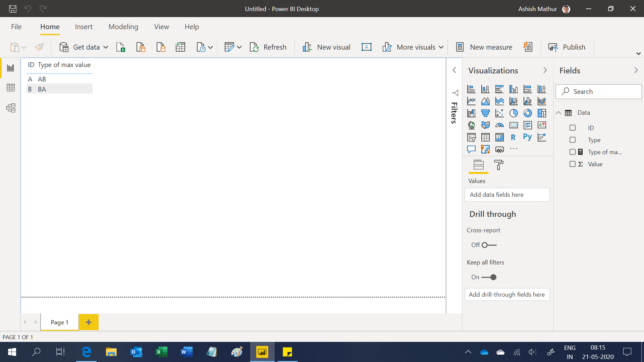The width and height of the screenshot is (644, 362).
Task: Toggle Keep all filters switch
Action: tap(489, 277)
